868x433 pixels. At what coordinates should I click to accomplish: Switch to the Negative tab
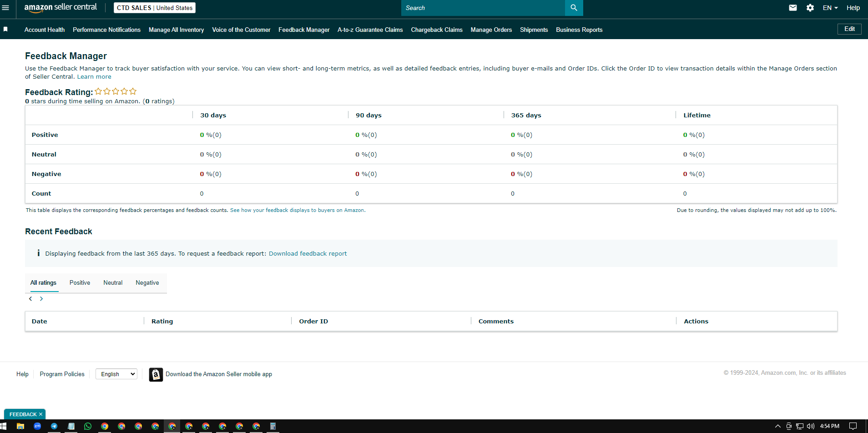click(147, 283)
